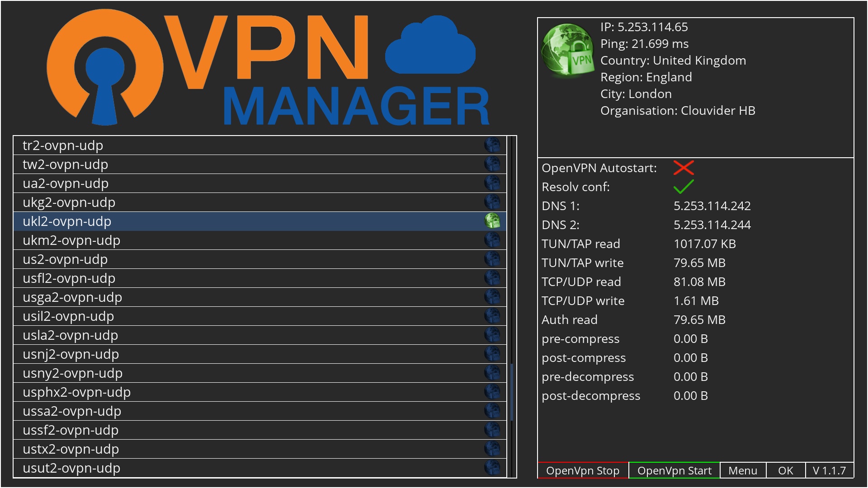Click globe icon on ussf2-ovpn-udp row
This screenshot has width=868, height=488.
492,430
